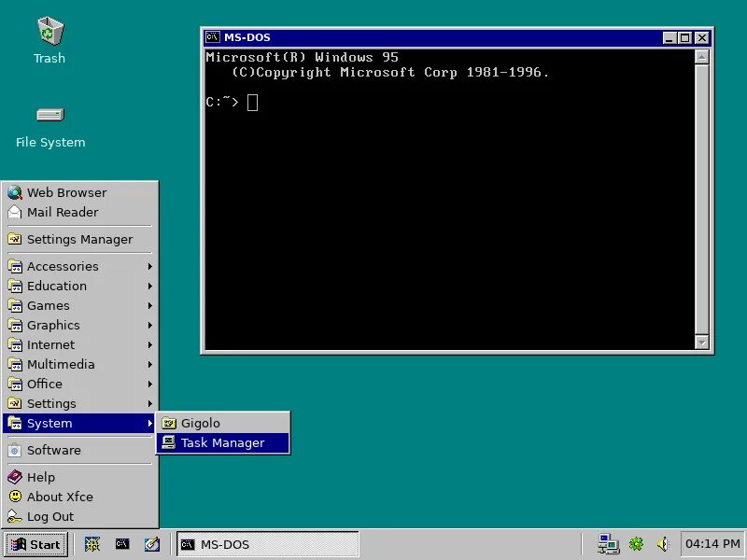
Task: Click the MS-DOS taskbar button
Action: pyautogui.click(x=268, y=544)
